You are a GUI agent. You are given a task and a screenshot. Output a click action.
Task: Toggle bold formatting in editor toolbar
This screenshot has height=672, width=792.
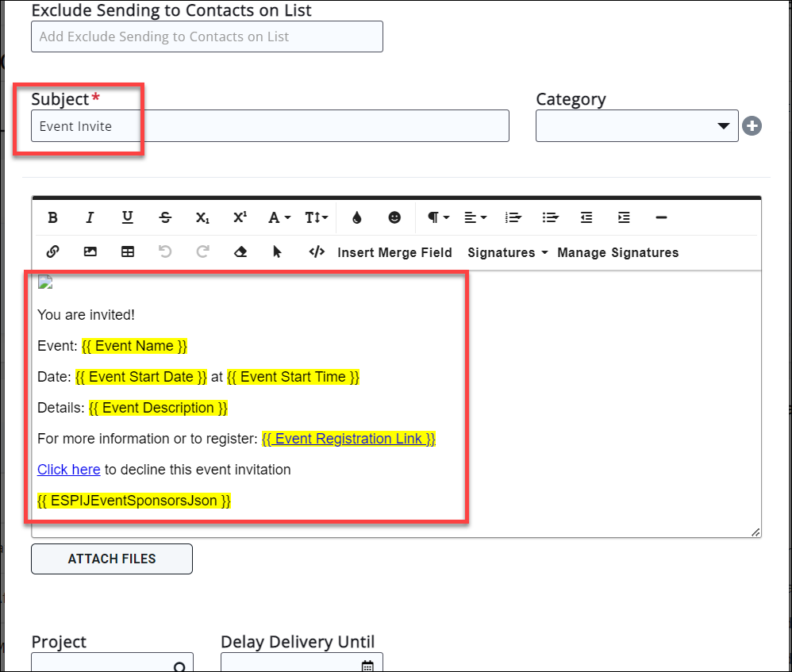click(53, 217)
